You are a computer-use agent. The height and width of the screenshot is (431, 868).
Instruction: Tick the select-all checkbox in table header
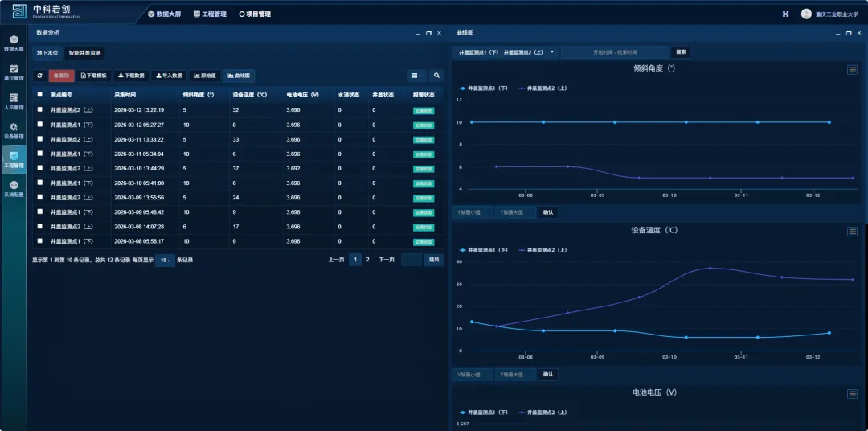tap(40, 94)
